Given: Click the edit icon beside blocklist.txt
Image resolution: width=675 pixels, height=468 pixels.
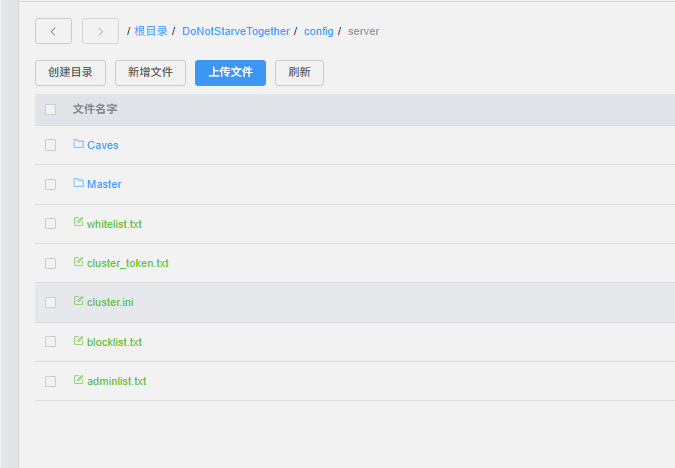Looking at the screenshot, I should tap(78, 341).
